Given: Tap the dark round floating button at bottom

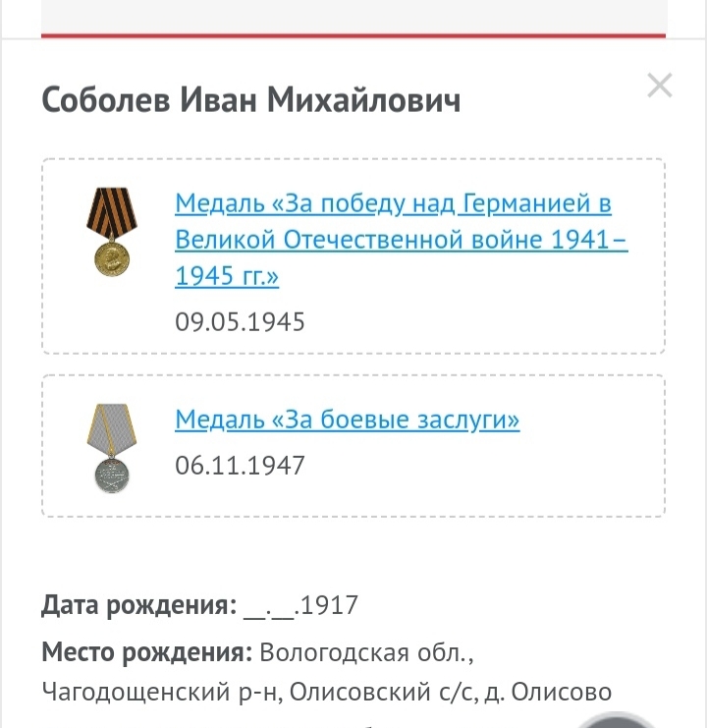Looking at the screenshot, I should coord(615,719).
